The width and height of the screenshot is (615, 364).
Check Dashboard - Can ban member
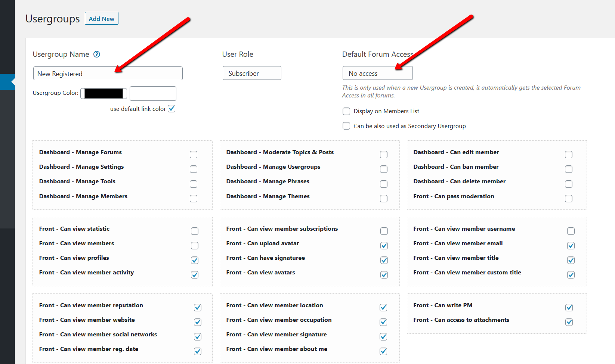[569, 169]
